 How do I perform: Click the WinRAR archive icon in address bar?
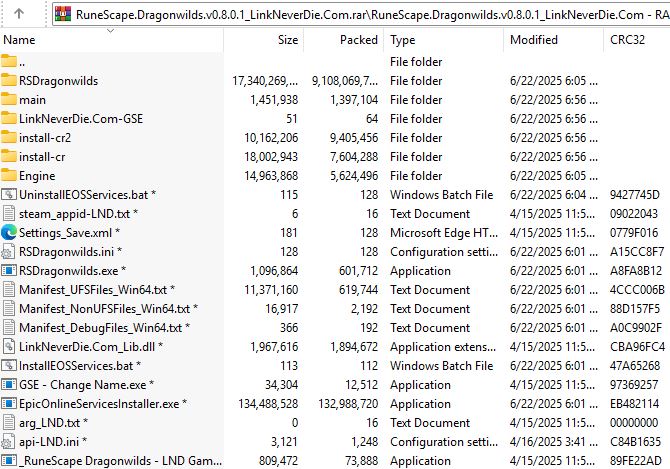point(63,15)
